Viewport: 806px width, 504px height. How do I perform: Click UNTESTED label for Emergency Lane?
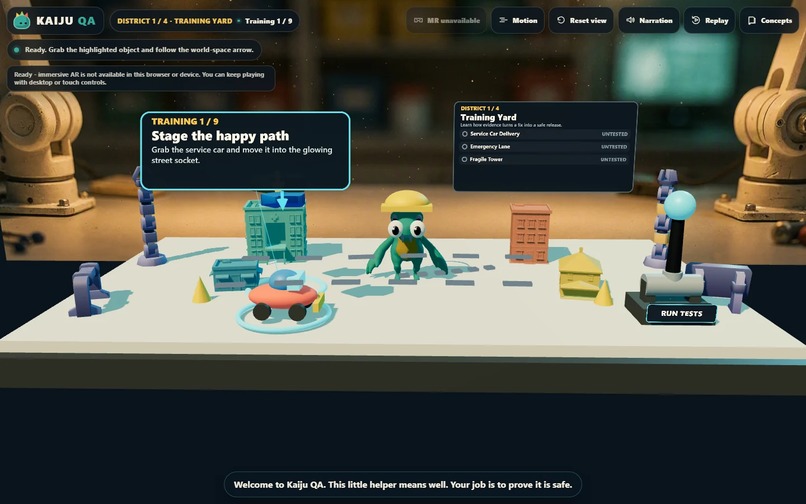tap(614, 147)
